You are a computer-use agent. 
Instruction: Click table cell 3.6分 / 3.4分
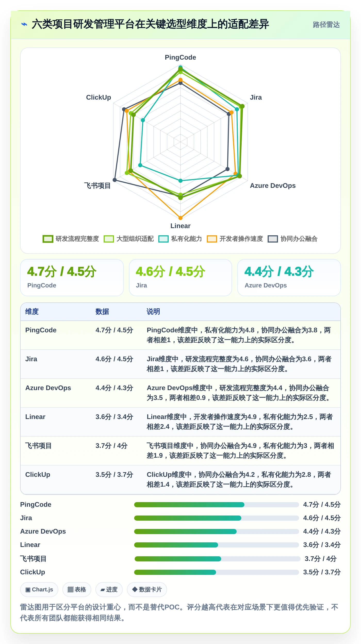pos(114,417)
